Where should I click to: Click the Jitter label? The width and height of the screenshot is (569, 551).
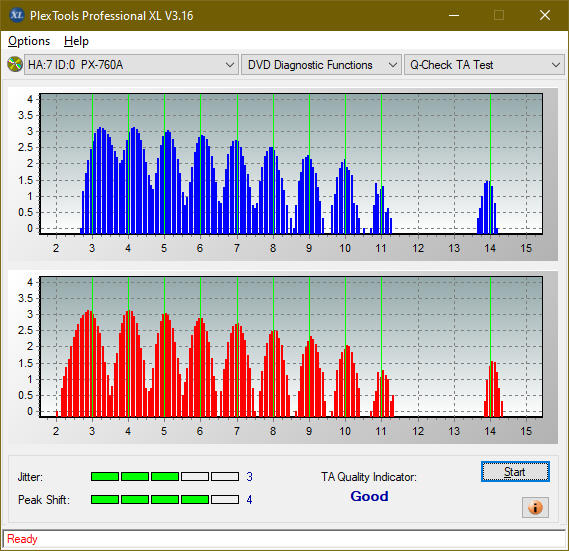click(30, 477)
